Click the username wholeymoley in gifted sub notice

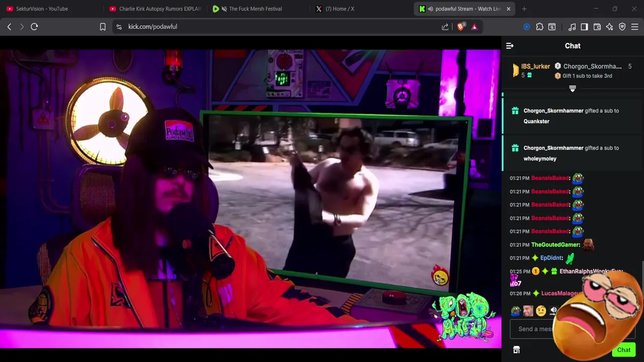[540, 158]
